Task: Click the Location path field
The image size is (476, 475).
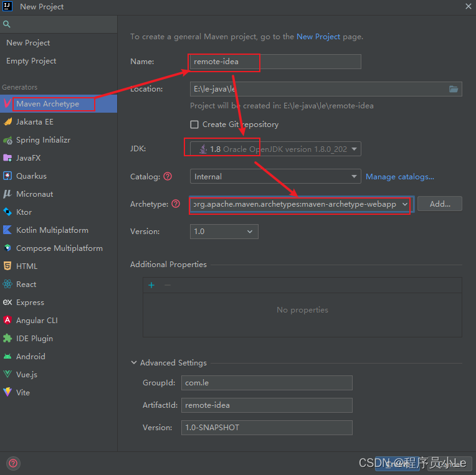Action: pos(326,89)
